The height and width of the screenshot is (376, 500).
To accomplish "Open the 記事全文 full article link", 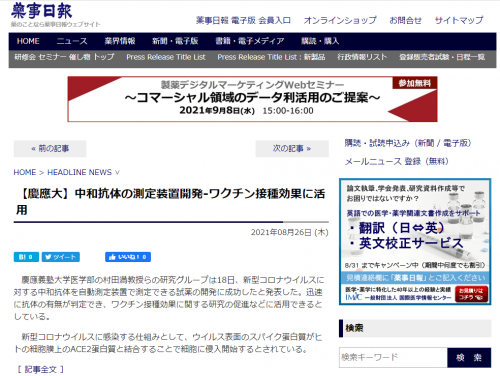I will pos(40,369).
